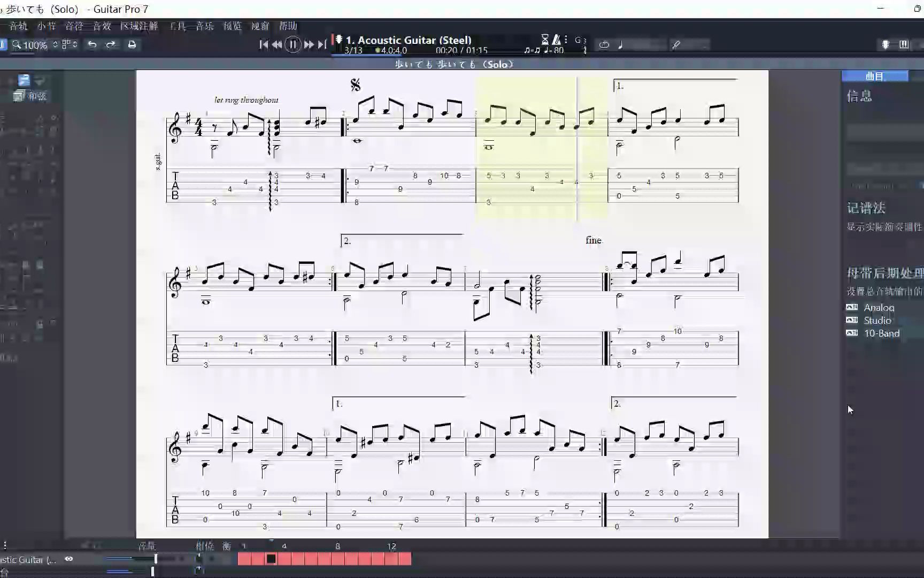Click the relative speed note icon
Screen dimensions: 924x578
tap(620, 45)
